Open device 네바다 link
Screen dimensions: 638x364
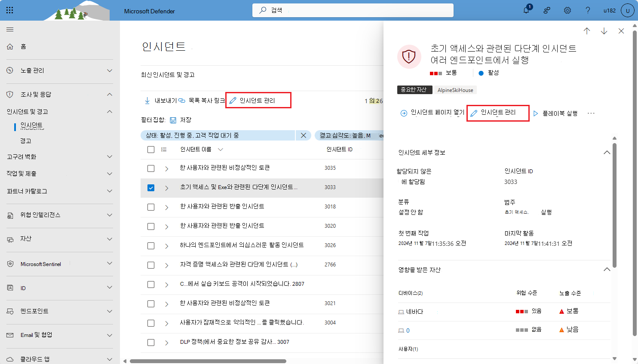[414, 312]
